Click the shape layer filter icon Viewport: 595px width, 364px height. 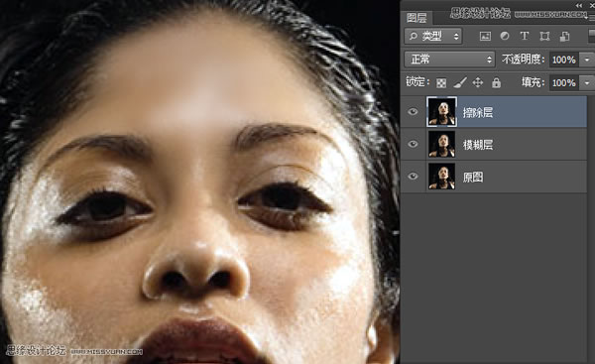[544, 36]
